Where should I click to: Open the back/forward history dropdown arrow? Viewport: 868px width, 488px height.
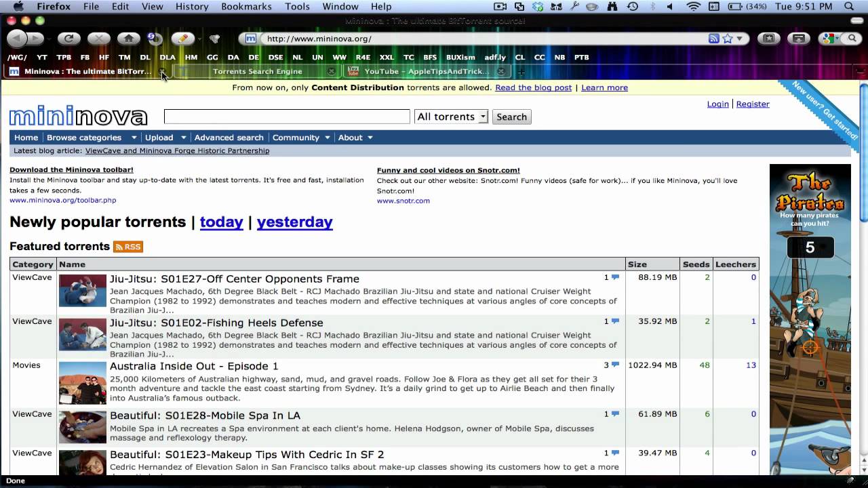[x=49, y=39]
